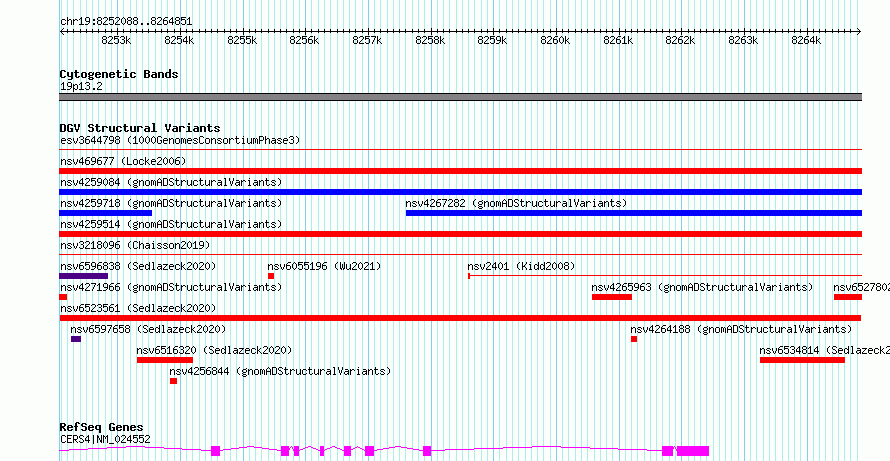Click the 8259k ruler label

pos(492,40)
